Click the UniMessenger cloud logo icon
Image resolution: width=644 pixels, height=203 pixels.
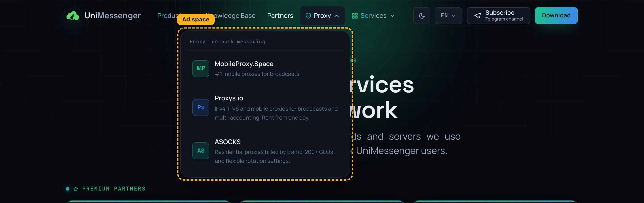[x=73, y=16]
